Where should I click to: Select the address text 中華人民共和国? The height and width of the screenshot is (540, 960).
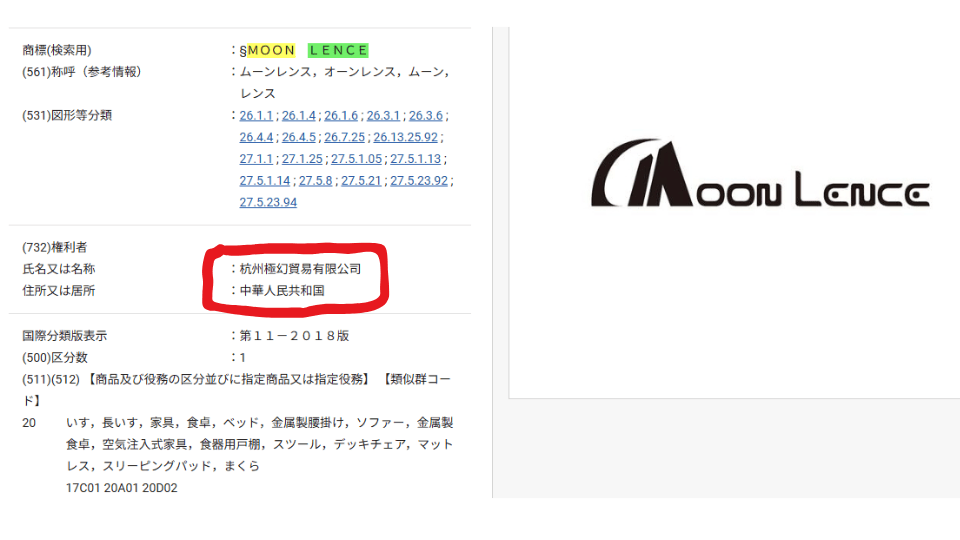click(282, 290)
